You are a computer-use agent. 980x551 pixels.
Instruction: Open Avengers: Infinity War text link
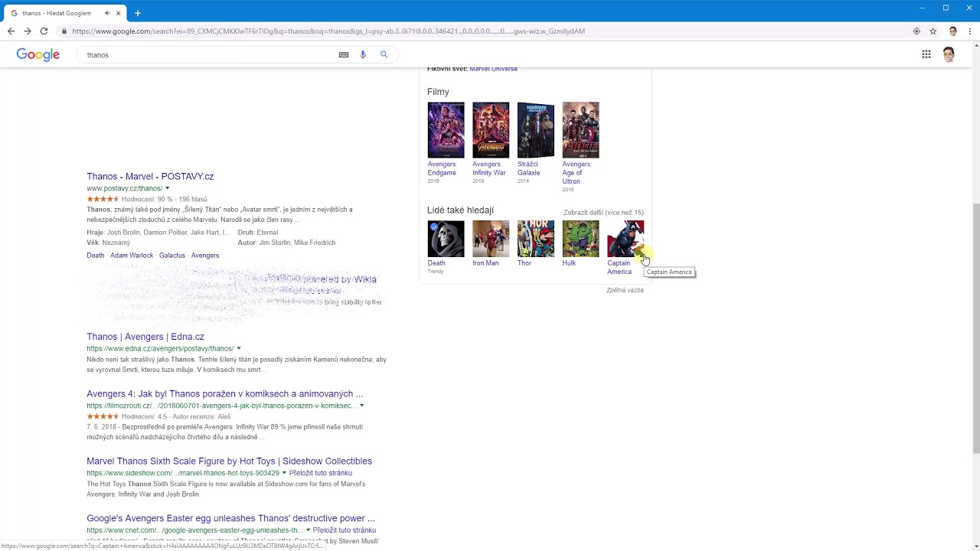[489, 168]
